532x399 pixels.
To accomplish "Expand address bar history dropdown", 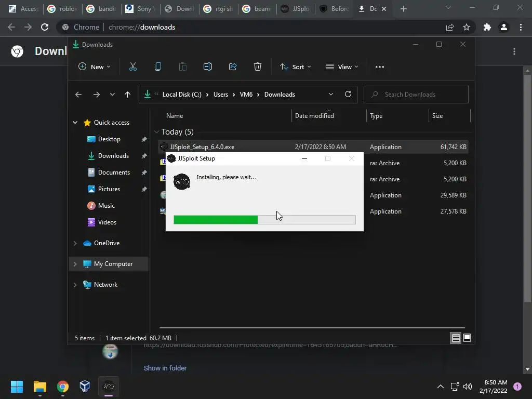I will (x=331, y=95).
